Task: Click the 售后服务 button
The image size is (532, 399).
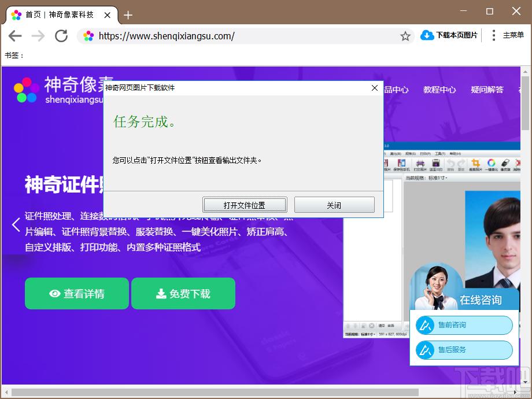Action: (x=464, y=350)
